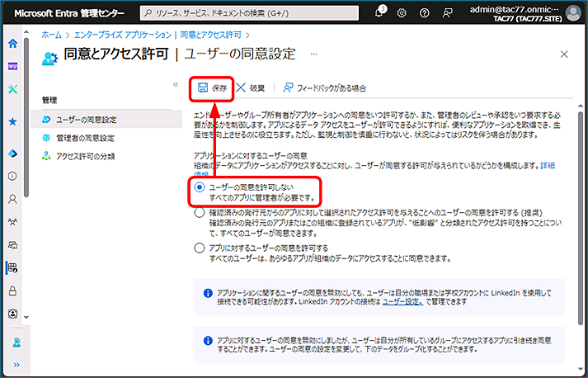Open the support person icon at sidebar bottom

coord(16,343)
